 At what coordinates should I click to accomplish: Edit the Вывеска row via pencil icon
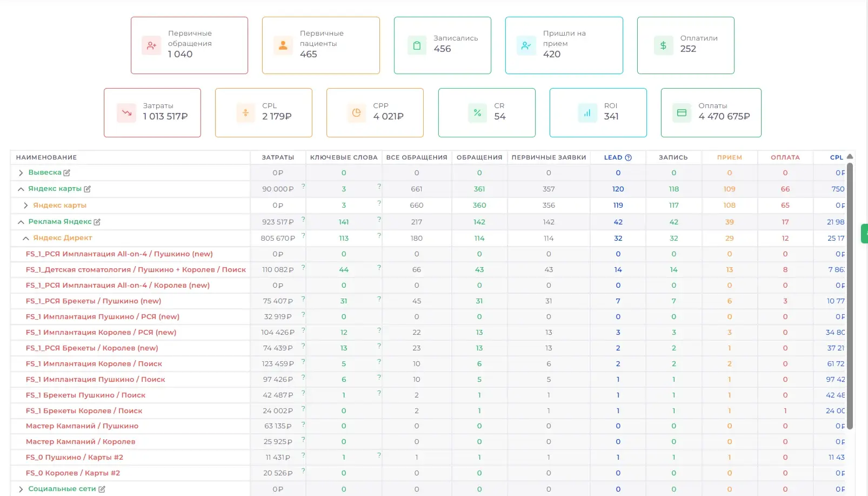[x=67, y=173]
